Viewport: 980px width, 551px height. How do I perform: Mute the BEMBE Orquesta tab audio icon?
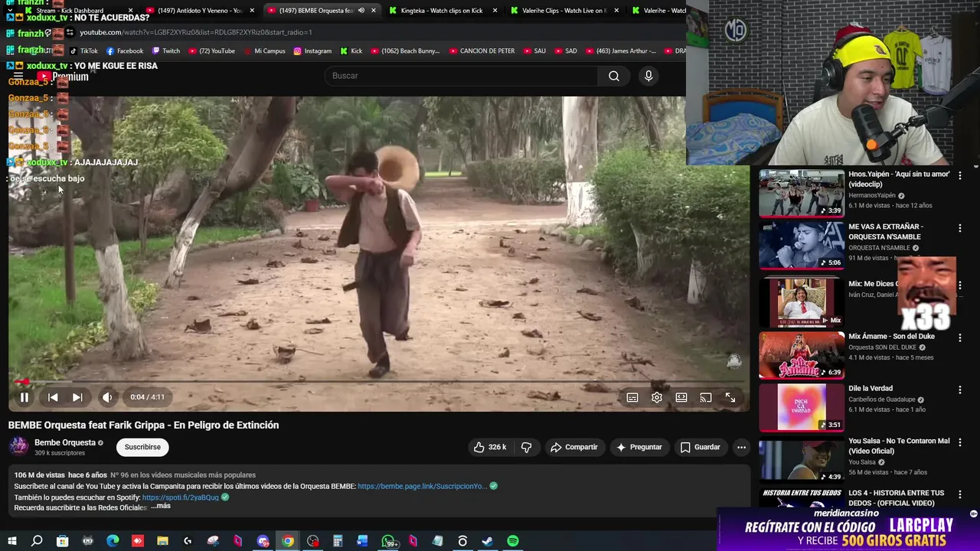[x=361, y=11]
